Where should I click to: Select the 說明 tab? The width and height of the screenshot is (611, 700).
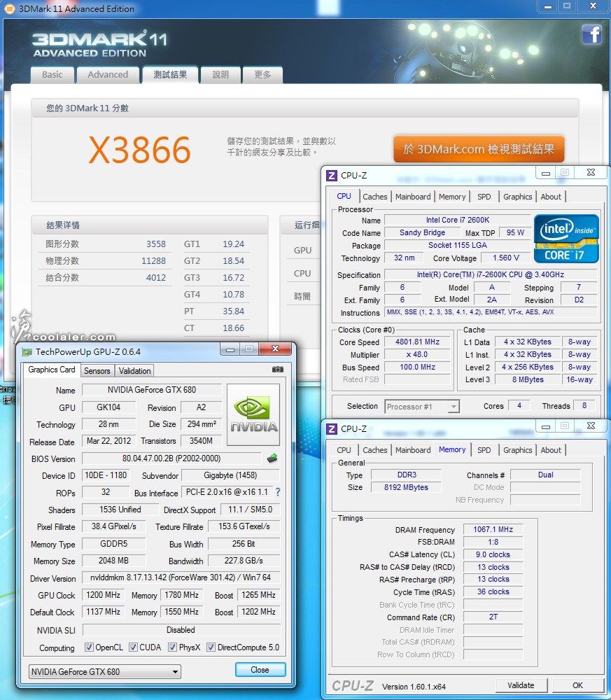point(220,75)
